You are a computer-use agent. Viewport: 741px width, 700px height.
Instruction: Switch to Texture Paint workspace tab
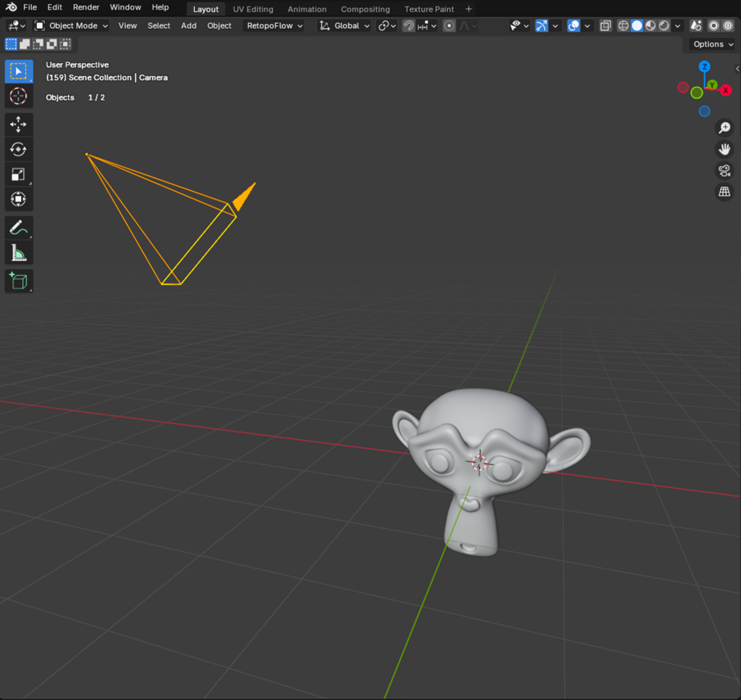[x=428, y=9]
